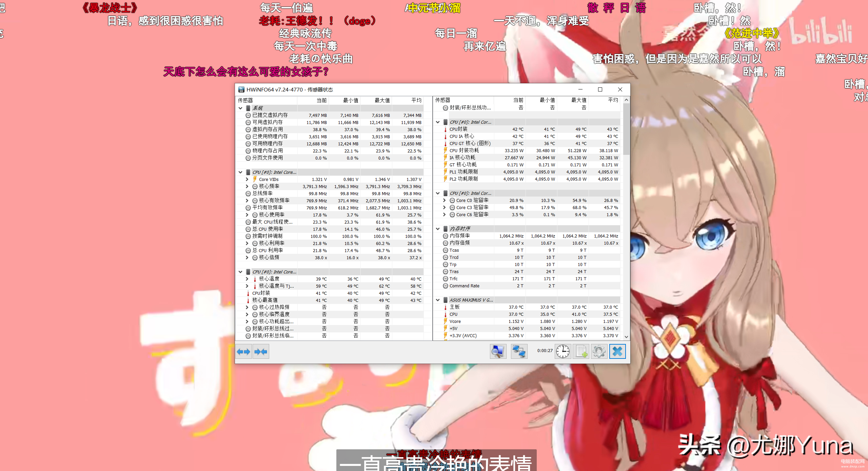Screen dimensions: 868x471
Task: Click the chip icon beside 系统 header
Action: [x=248, y=108]
